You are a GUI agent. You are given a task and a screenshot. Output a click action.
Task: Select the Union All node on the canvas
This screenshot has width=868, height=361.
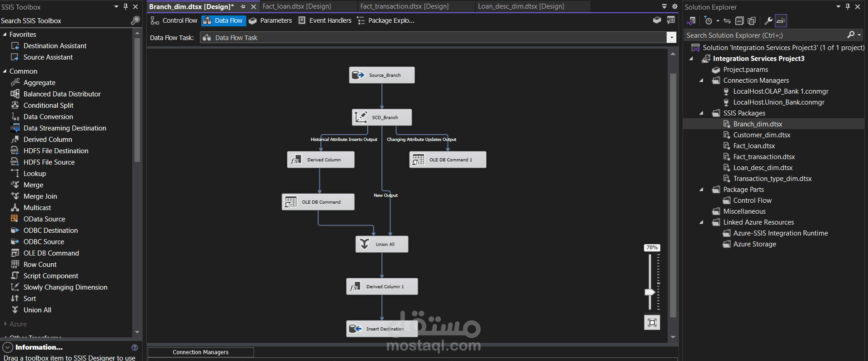382,244
